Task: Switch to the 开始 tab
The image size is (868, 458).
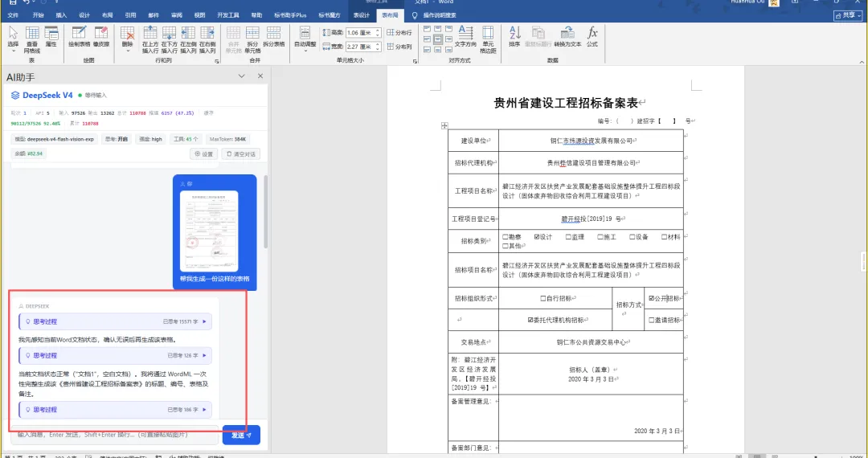Action: click(x=39, y=15)
